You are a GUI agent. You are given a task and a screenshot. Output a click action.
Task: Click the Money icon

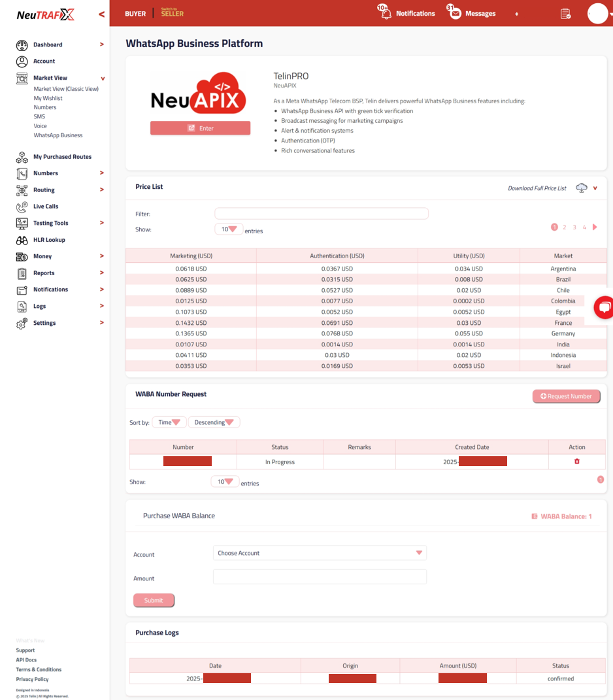click(22, 257)
